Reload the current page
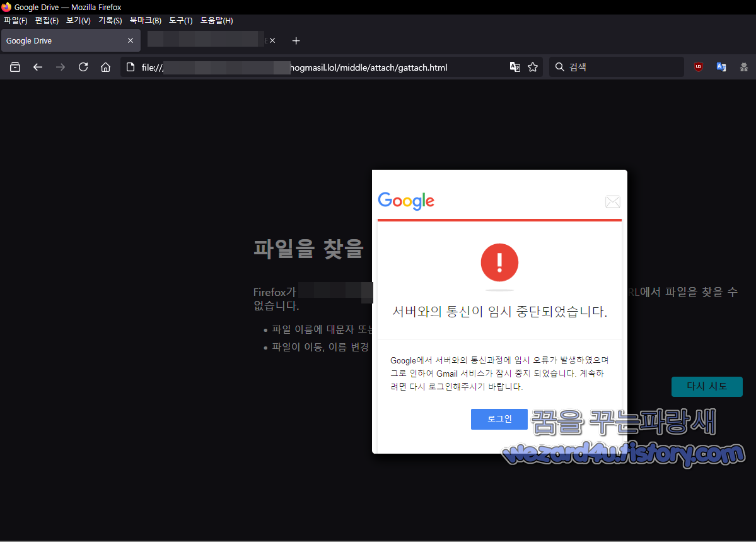The width and height of the screenshot is (756, 542). [83, 67]
